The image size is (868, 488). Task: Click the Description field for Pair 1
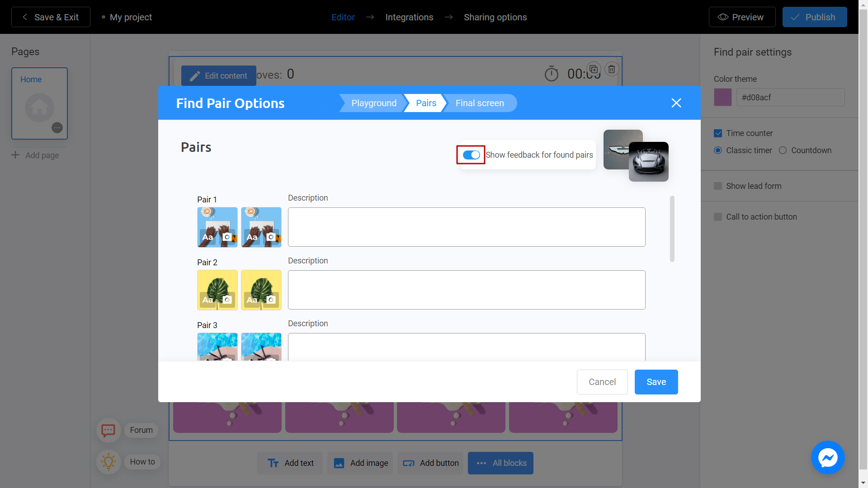pyautogui.click(x=466, y=226)
